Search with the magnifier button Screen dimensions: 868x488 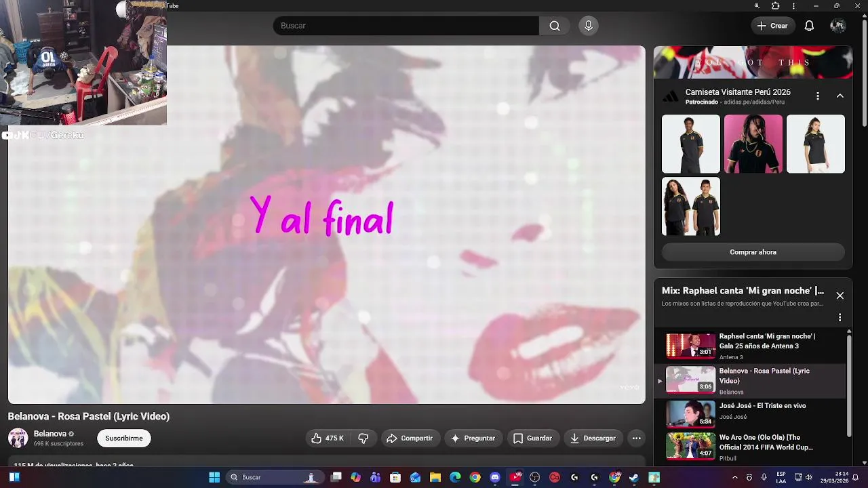tap(555, 26)
